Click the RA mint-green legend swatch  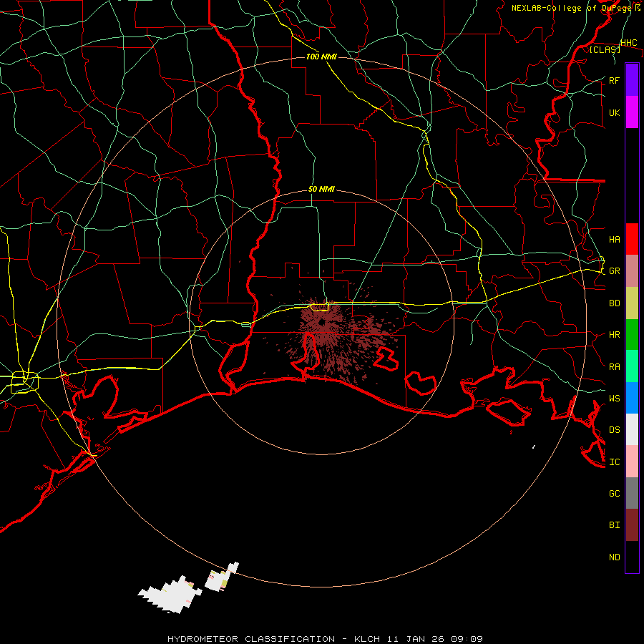point(632,366)
